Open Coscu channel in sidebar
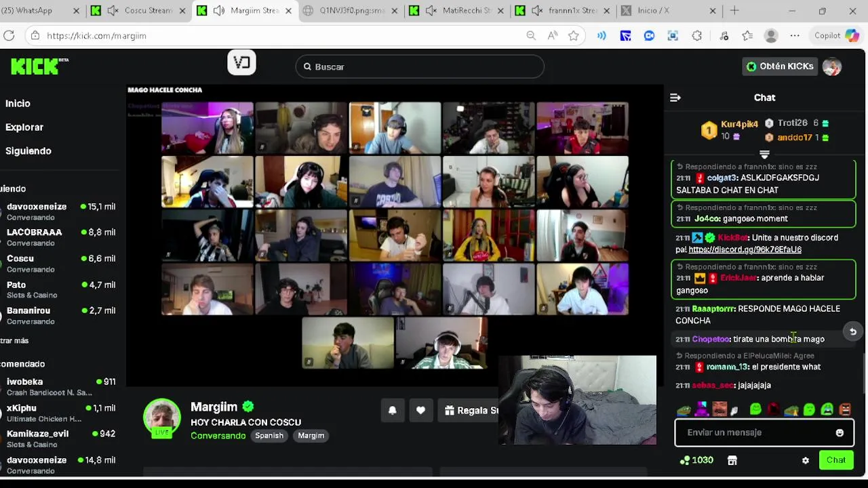Image resolution: width=868 pixels, height=488 pixels. click(61, 264)
